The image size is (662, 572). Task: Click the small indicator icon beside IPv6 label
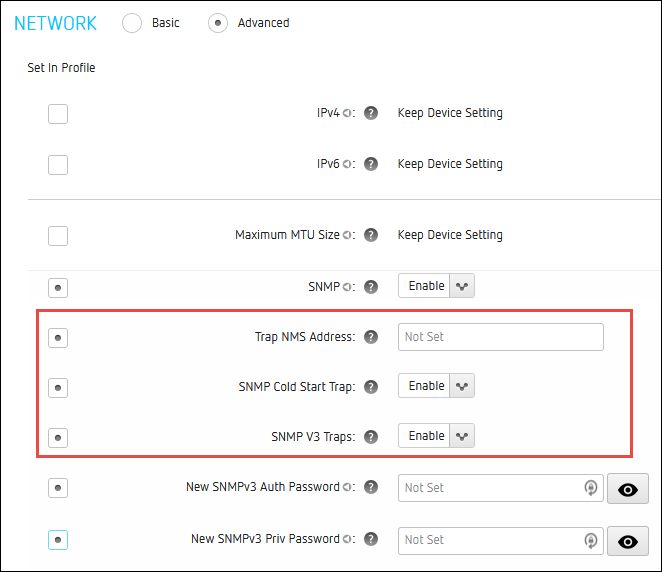coord(347,164)
